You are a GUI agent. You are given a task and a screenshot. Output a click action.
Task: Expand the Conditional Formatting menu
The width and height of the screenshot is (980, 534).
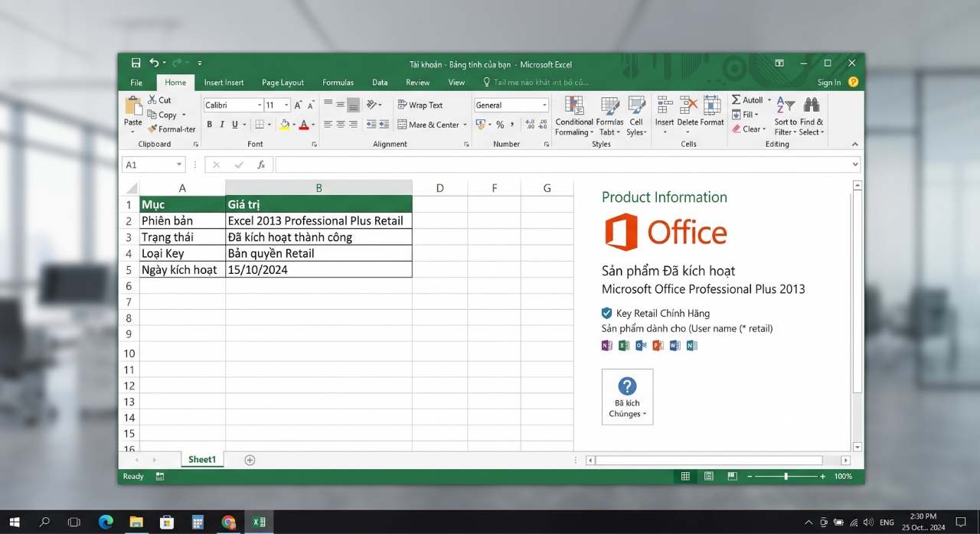[x=574, y=116]
